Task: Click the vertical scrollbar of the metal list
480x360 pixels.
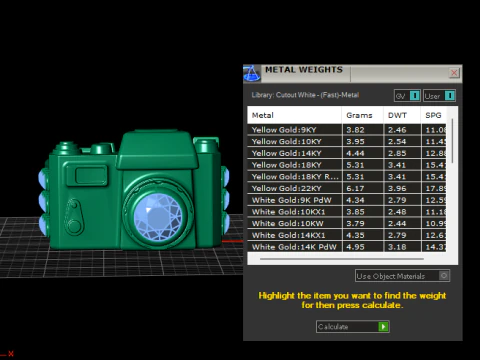Action: [452, 141]
